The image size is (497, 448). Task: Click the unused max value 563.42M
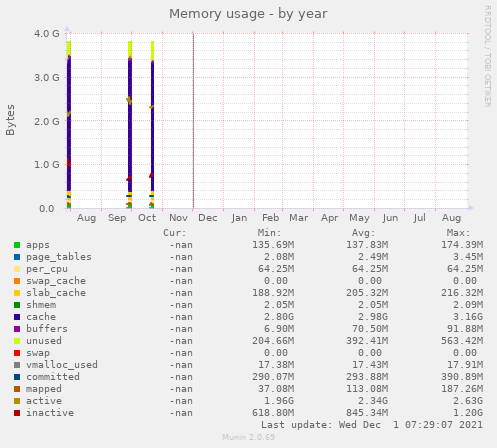click(x=462, y=341)
